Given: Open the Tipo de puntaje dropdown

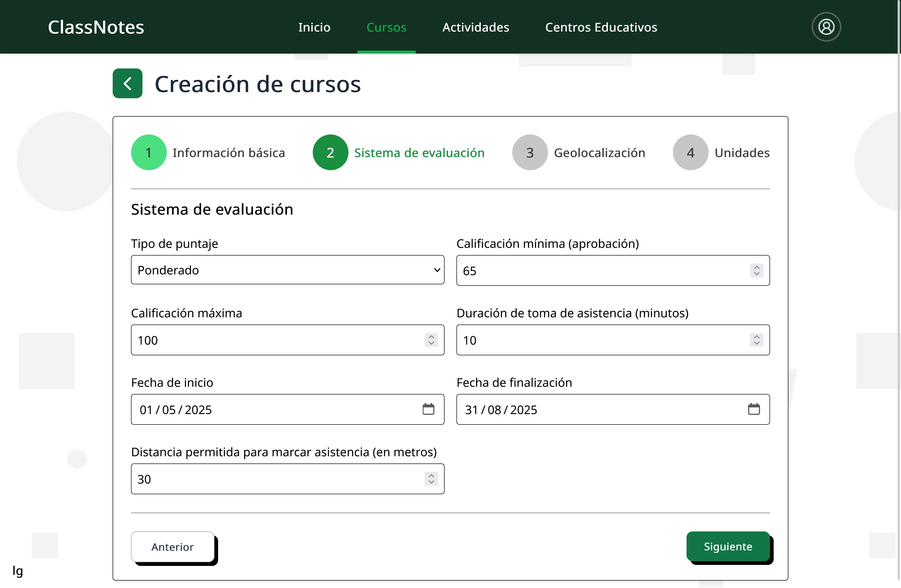Looking at the screenshot, I should [287, 270].
